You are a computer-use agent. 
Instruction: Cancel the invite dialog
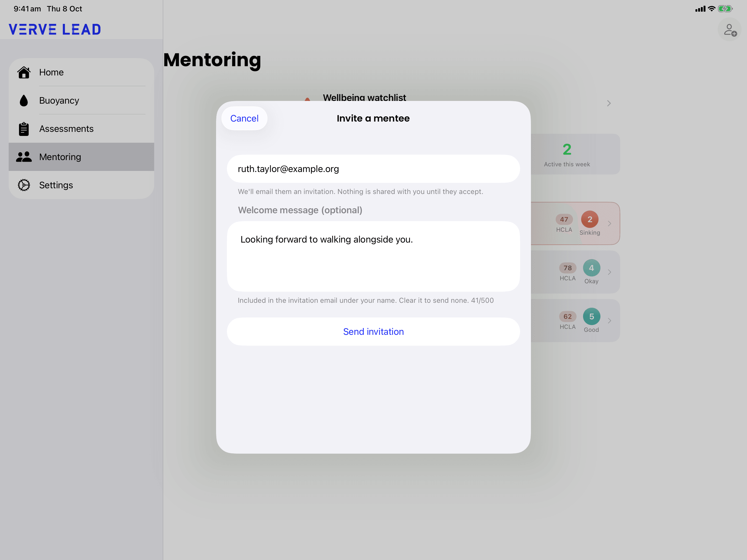coord(244,119)
